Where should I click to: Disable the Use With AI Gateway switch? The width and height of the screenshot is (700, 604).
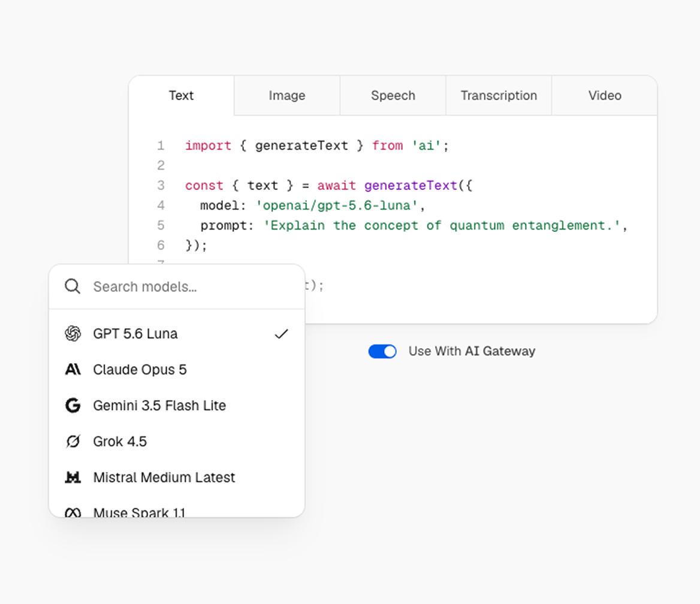(382, 351)
